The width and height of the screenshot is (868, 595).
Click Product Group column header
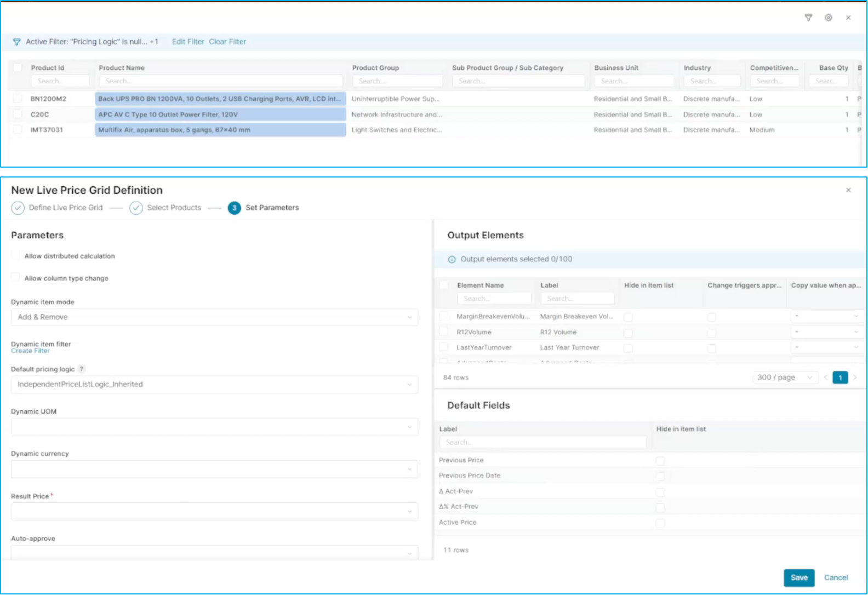click(375, 68)
